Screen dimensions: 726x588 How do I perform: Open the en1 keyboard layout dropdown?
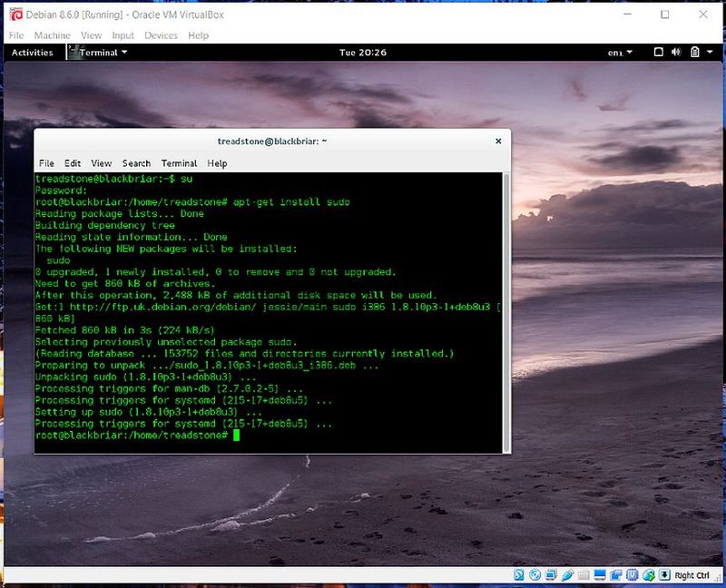tap(620, 53)
